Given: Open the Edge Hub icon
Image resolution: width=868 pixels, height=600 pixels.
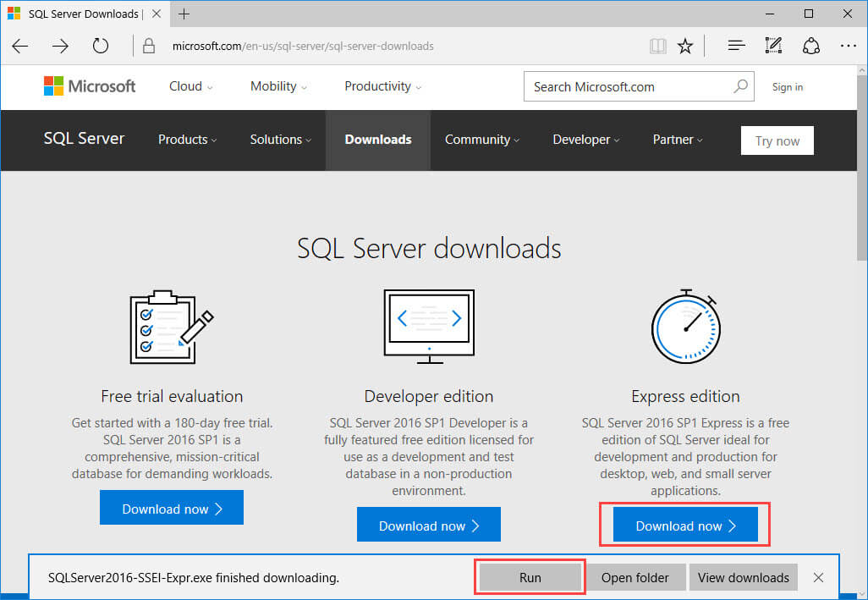Looking at the screenshot, I should coord(736,46).
